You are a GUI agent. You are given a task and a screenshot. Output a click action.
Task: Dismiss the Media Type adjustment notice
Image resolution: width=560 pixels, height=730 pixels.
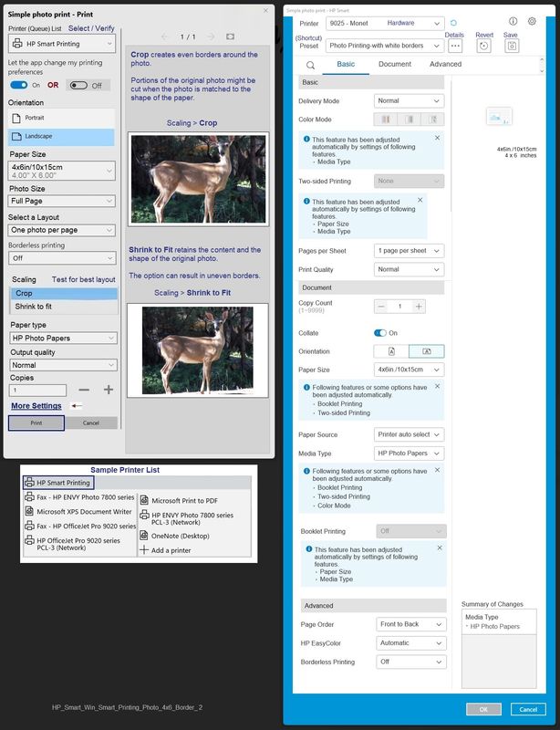coord(437,470)
